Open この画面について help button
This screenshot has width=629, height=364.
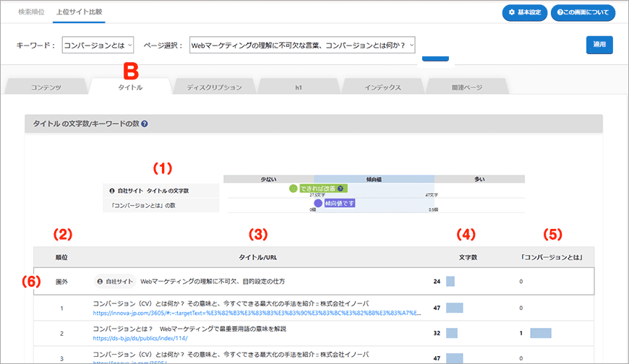583,13
